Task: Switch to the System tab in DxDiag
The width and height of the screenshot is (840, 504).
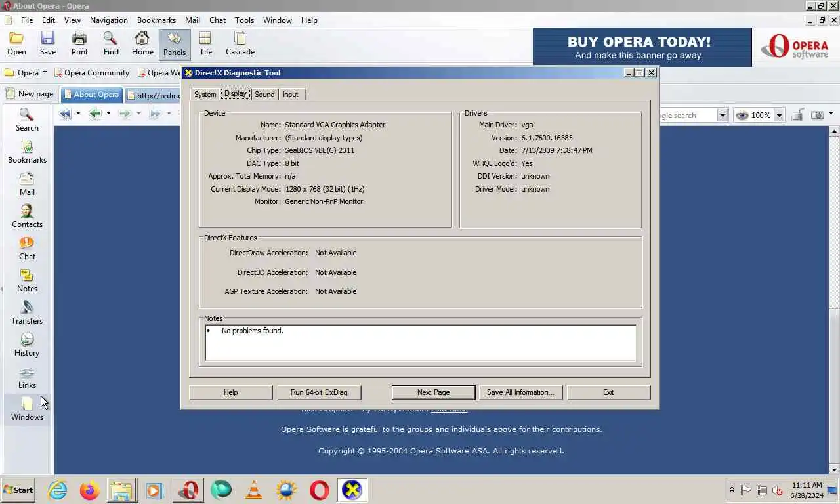Action: tap(205, 94)
